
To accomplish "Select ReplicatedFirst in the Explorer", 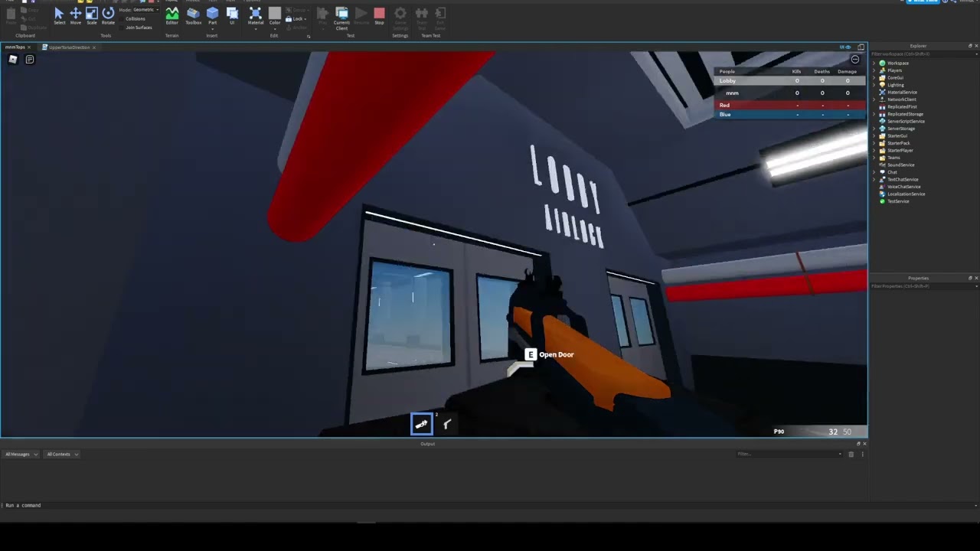I will [902, 106].
